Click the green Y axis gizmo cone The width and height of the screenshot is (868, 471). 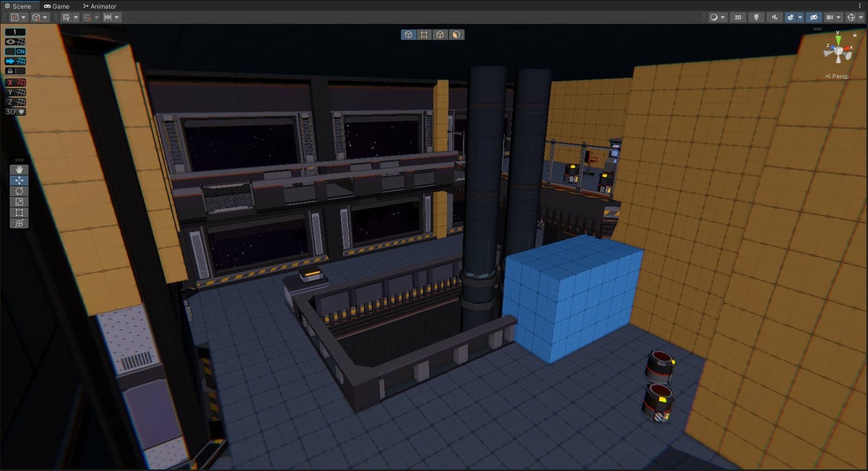coord(838,40)
